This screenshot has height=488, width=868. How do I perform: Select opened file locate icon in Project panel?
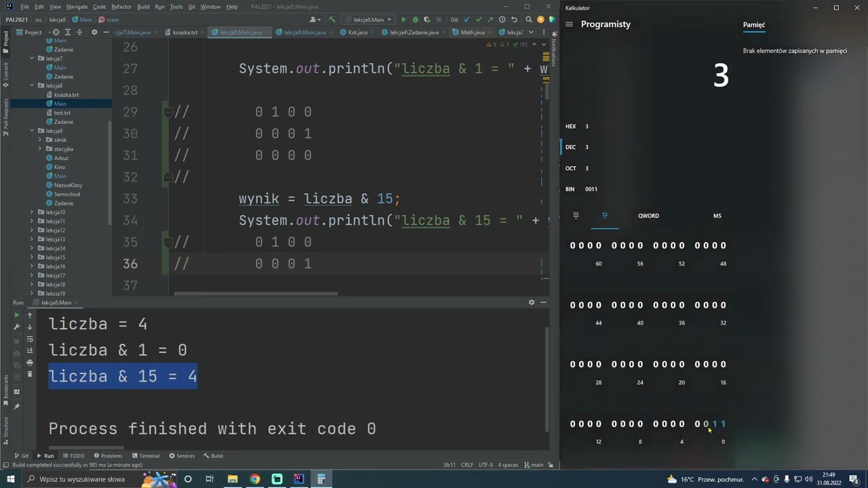pyautogui.click(x=56, y=33)
